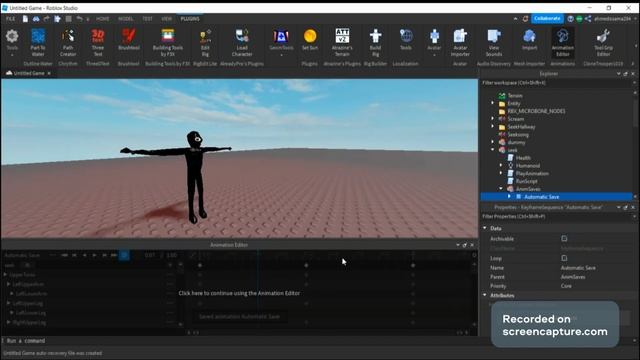This screenshot has width=640, height=360.
Task: Expand the SeekHallway folder
Action: coord(493,127)
